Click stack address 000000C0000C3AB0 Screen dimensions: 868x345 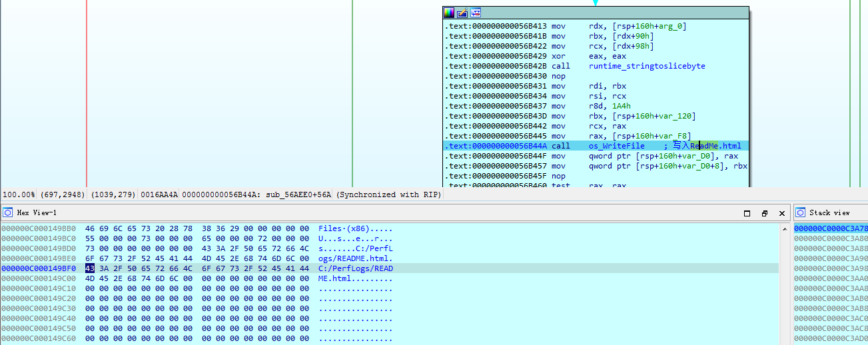pos(831,298)
